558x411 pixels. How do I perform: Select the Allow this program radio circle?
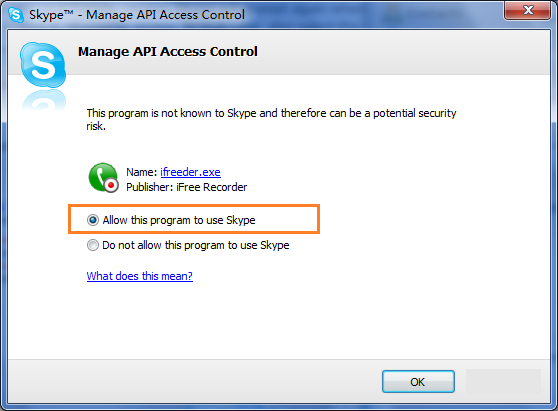[x=93, y=220]
